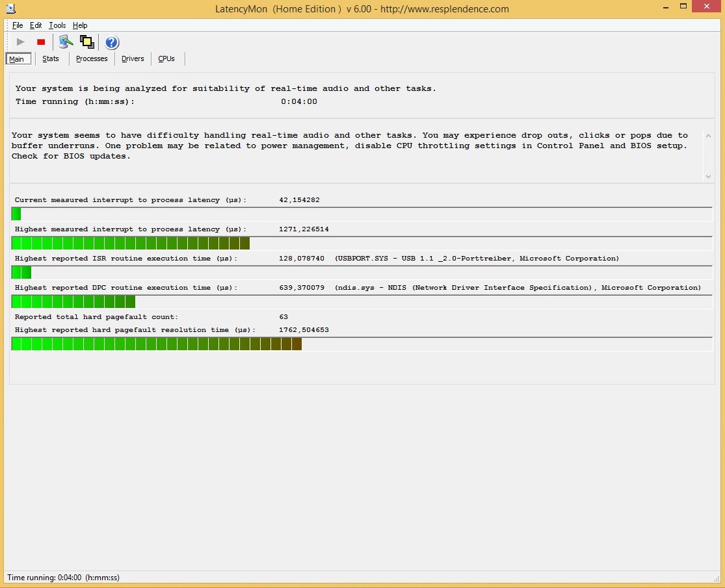Screen dimensions: 725x588
Task: Click the LatencyMon app icon in title bar
Action: click(10, 8)
